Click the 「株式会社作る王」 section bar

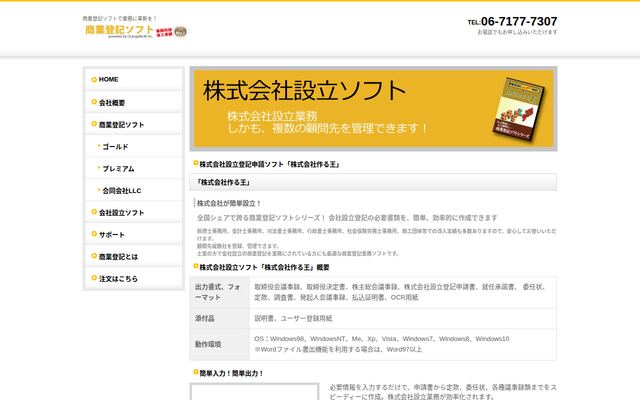373,182
